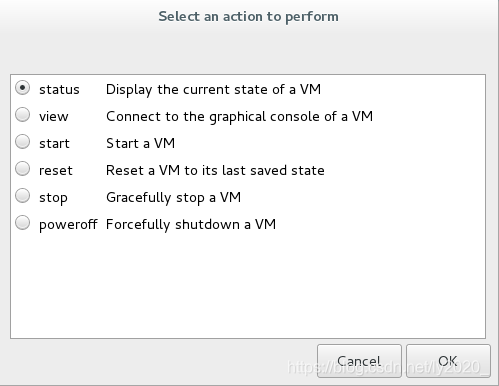The width and height of the screenshot is (499, 386).
Task: Click the Cancel button
Action: tap(359, 361)
